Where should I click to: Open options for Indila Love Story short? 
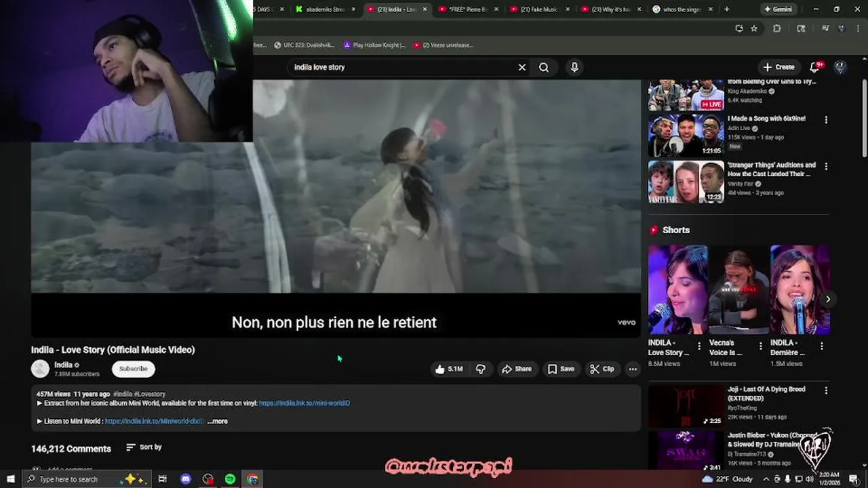(x=699, y=346)
